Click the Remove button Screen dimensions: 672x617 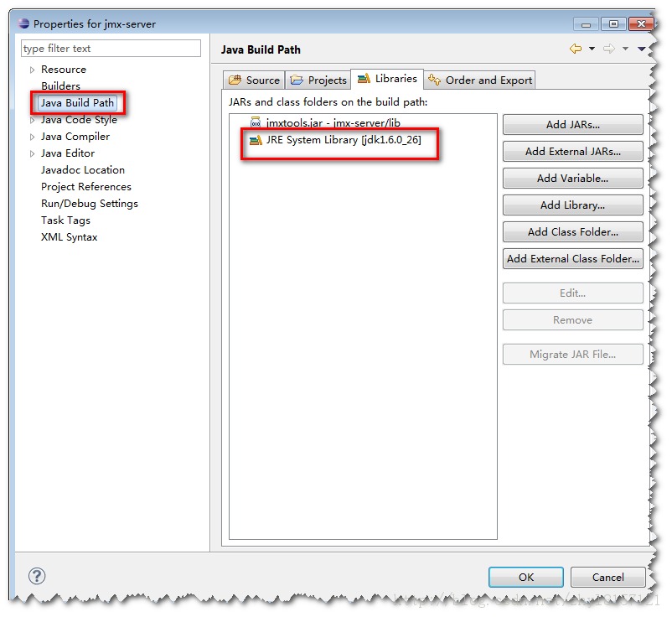[x=572, y=320]
